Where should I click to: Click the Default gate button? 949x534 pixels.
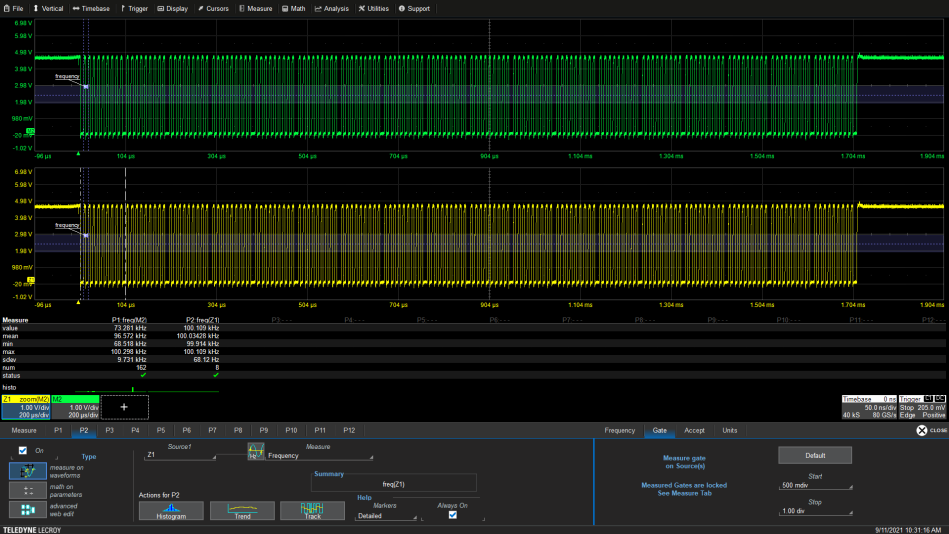[x=815, y=455]
